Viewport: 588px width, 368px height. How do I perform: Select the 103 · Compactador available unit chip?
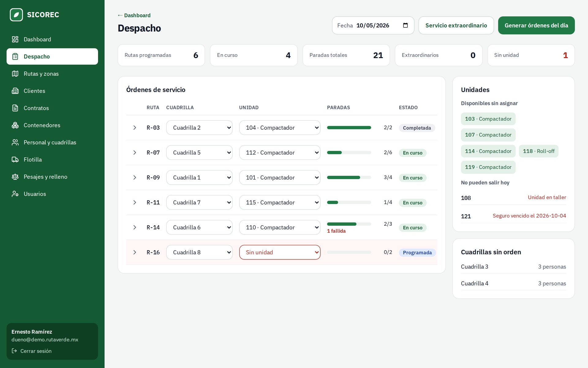click(488, 119)
